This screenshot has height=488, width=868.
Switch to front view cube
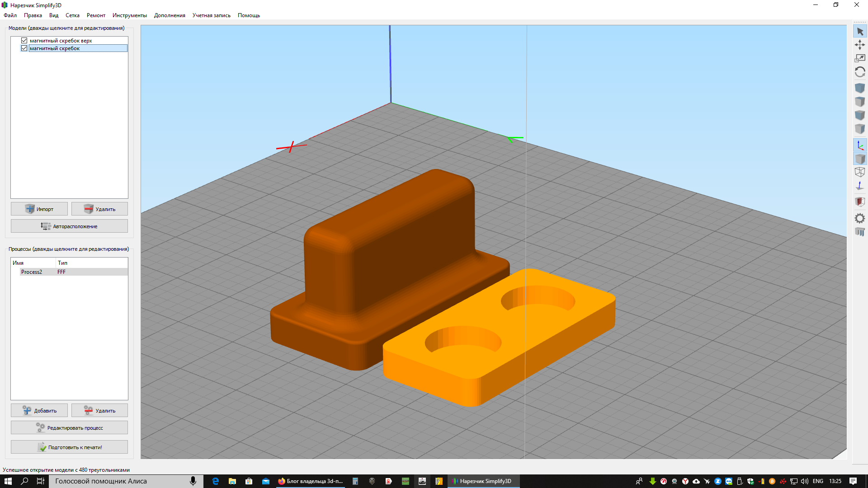pyautogui.click(x=860, y=115)
